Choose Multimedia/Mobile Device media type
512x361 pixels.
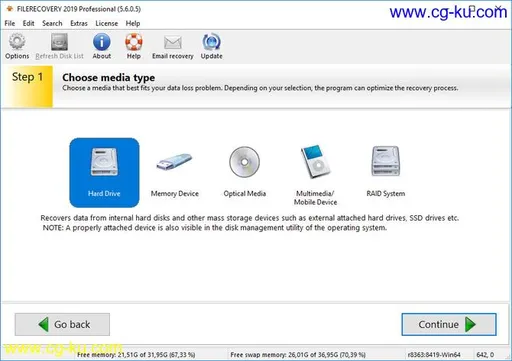[x=315, y=175]
